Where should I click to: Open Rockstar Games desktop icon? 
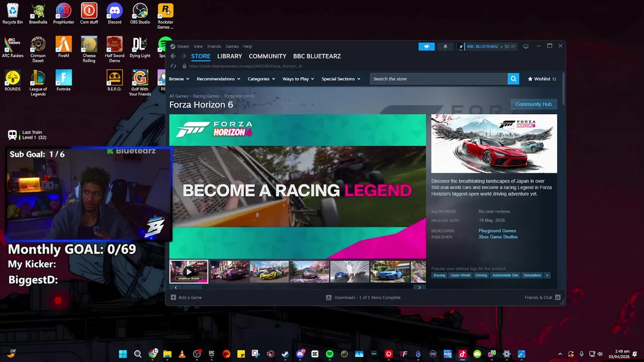coord(166,16)
